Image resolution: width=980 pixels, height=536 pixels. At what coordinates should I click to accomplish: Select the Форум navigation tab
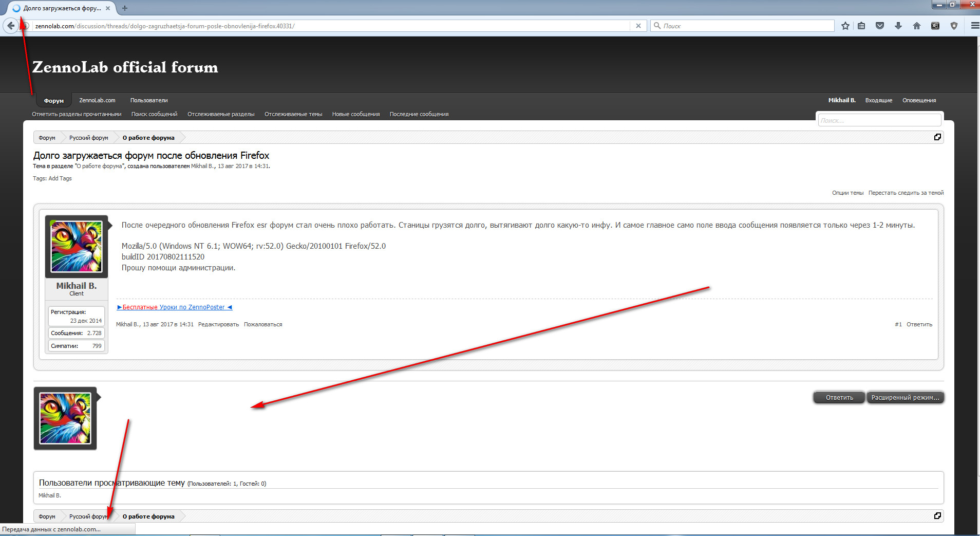pos(54,101)
